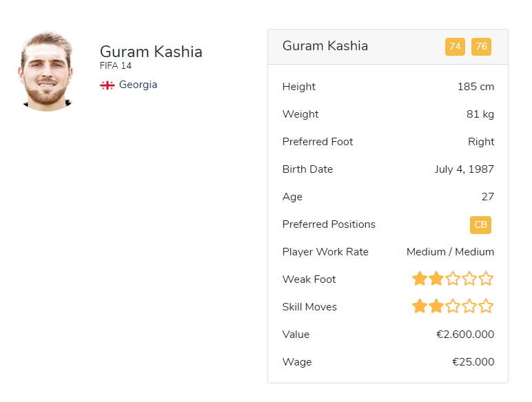Click the FIFA 14 label
532x402 pixels.
click(x=115, y=66)
